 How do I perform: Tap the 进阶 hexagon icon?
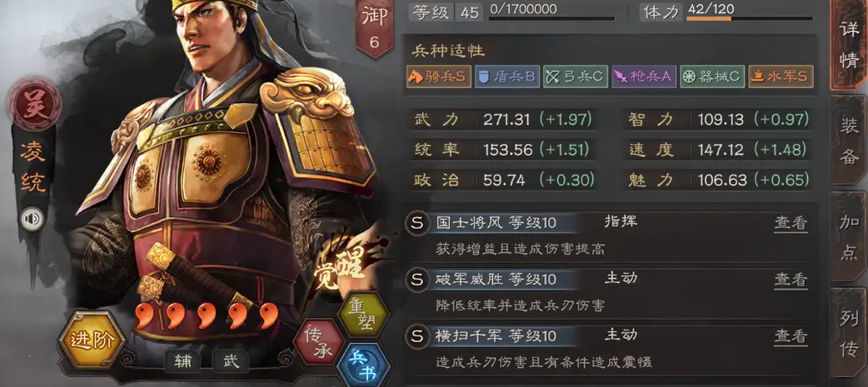91,340
